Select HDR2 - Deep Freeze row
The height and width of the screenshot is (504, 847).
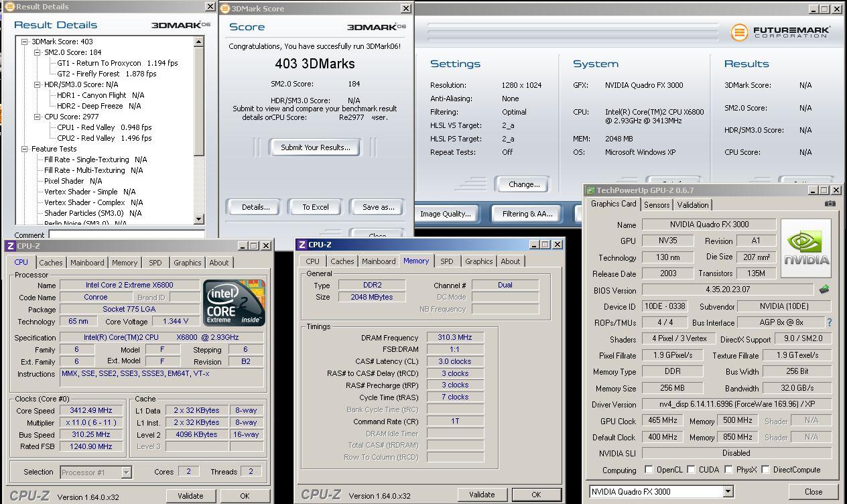(99, 106)
